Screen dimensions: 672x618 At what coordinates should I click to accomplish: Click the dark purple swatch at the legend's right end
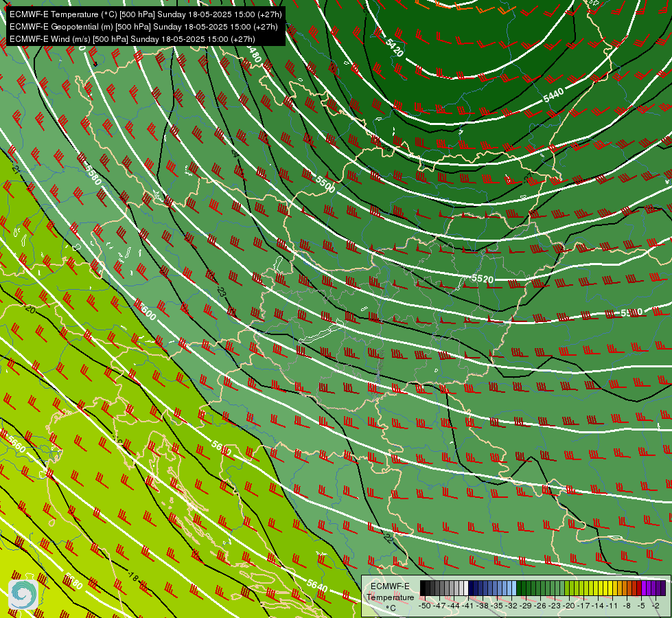(x=664, y=588)
